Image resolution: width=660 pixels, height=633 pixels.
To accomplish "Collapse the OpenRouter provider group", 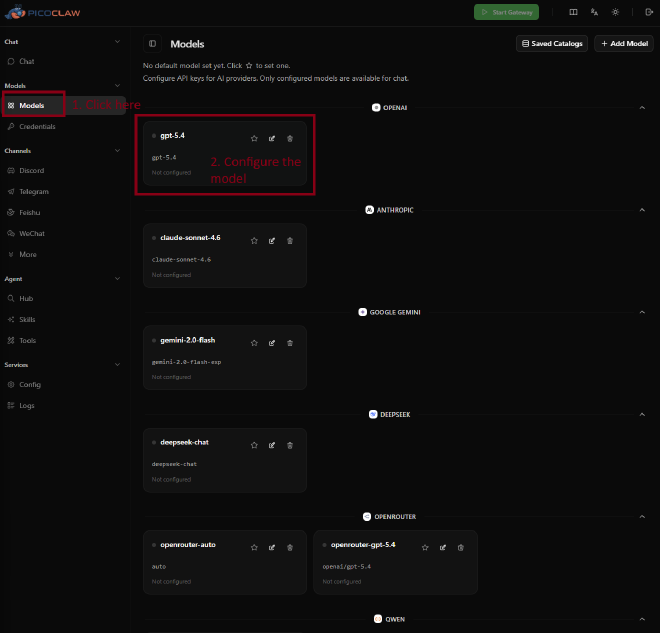I will tap(642, 517).
